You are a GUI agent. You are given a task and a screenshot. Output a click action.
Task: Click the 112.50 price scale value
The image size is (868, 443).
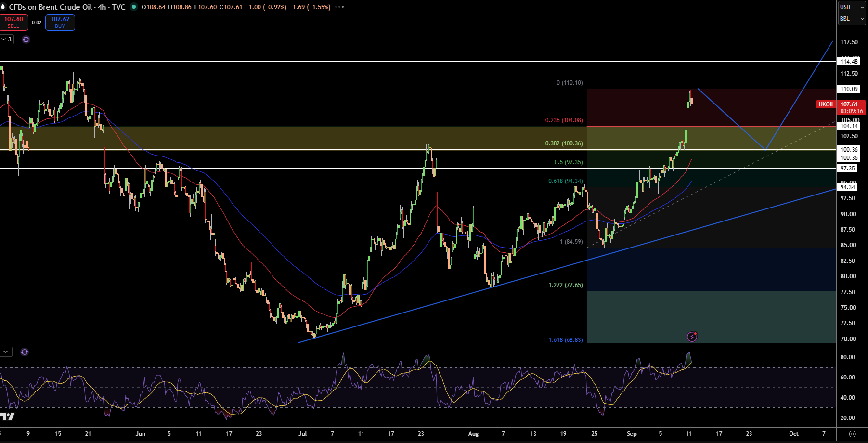[849, 74]
